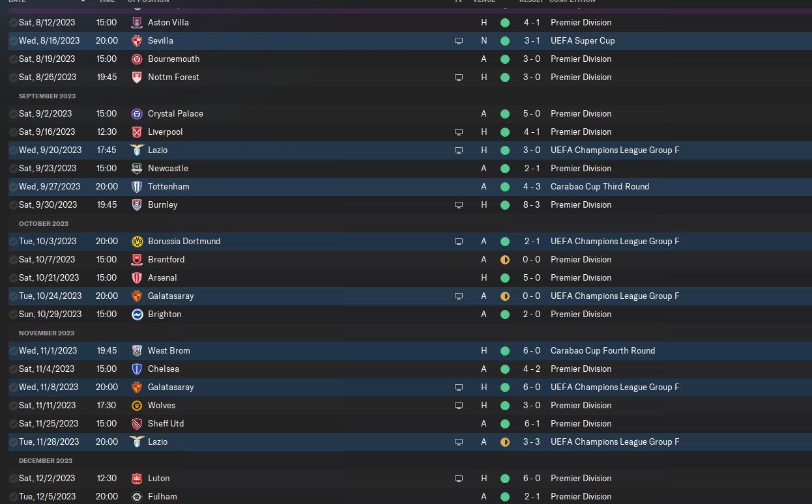This screenshot has height=504, width=812.
Task: Click the Borussia Dortmund club badge
Action: pos(137,241)
